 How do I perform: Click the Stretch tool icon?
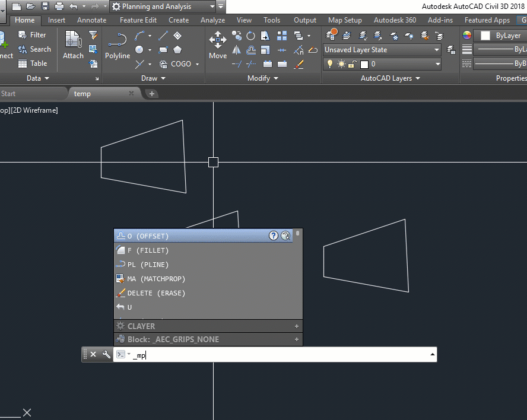tap(265, 36)
